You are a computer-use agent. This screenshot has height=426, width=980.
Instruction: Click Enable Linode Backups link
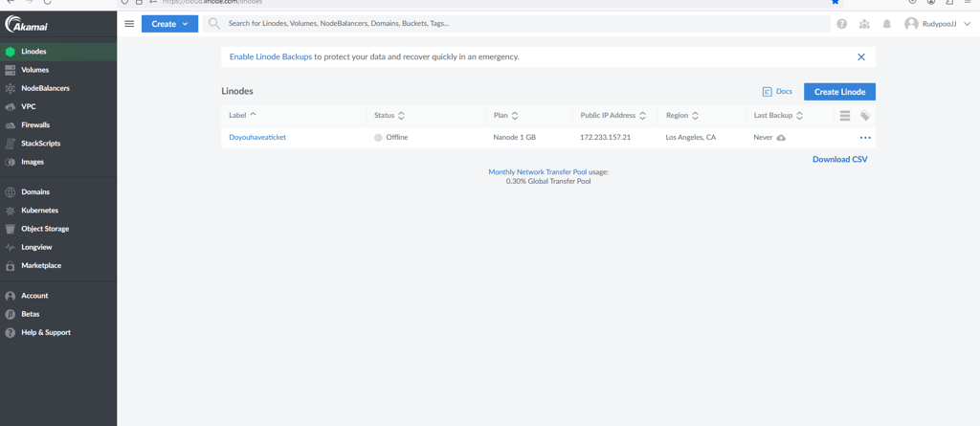pyautogui.click(x=271, y=56)
